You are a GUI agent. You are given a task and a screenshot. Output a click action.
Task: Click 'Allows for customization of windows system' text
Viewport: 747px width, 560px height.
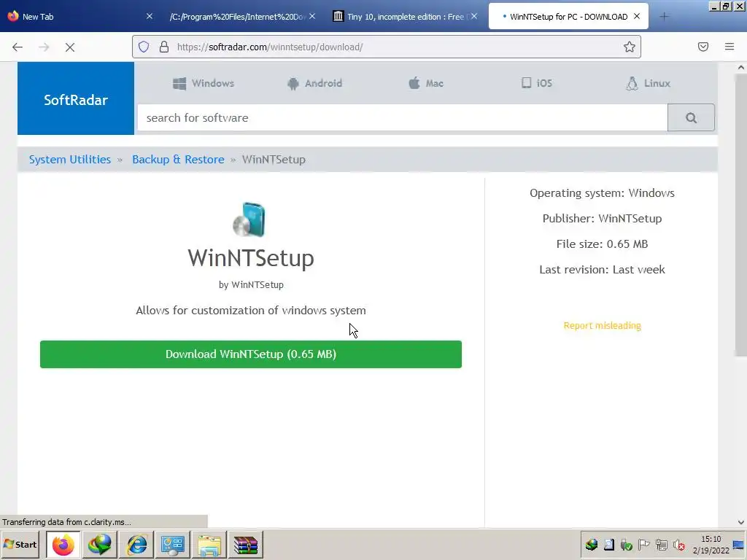[x=251, y=311]
